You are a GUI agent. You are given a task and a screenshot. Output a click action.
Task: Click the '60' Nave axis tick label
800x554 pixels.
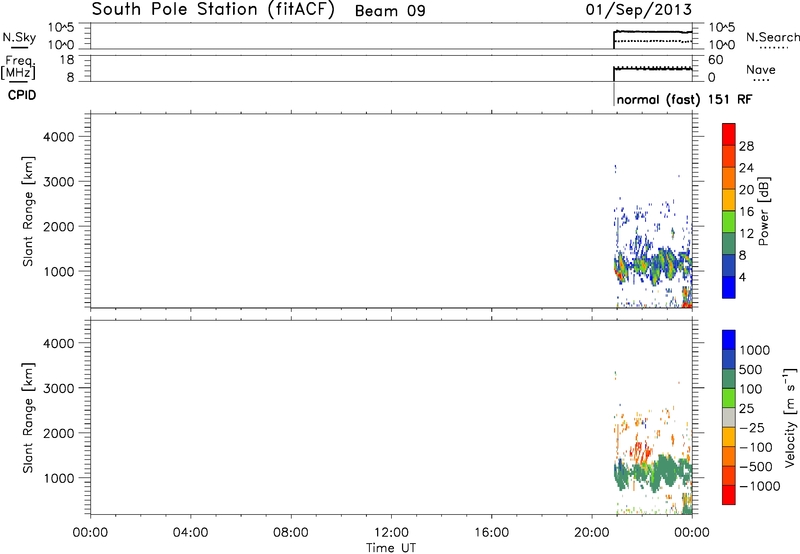tap(716, 60)
